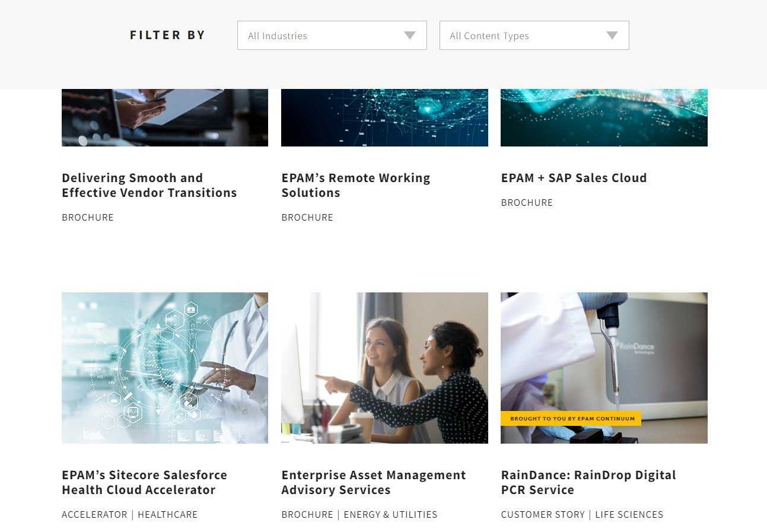This screenshot has width=767, height=532.
Task: Open RainDance: RainDrop Digital PCR Service title
Action: (x=588, y=482)
